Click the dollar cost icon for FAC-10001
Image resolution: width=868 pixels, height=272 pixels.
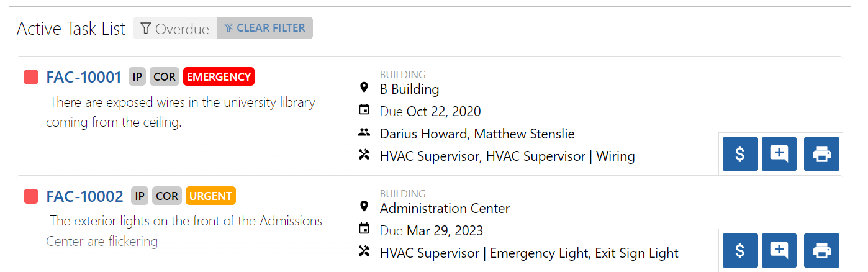pos(740,154)
